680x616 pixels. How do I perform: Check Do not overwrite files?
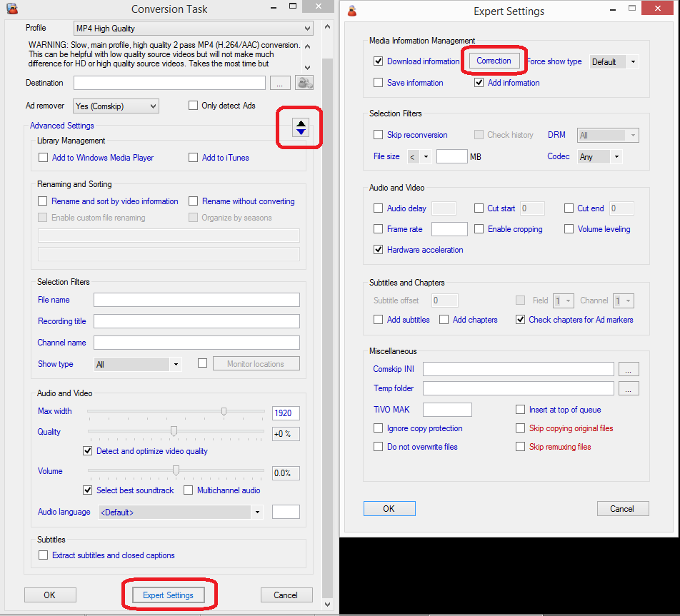(x=378, y=447)
